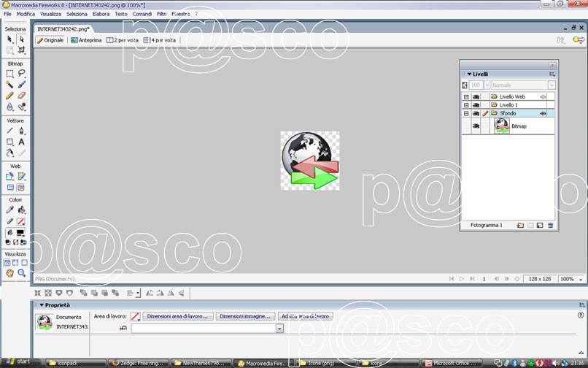Viewport: 588px width, 368px height.
Task: Toggle Show slices and hotspots button
Action: point(21,188)
